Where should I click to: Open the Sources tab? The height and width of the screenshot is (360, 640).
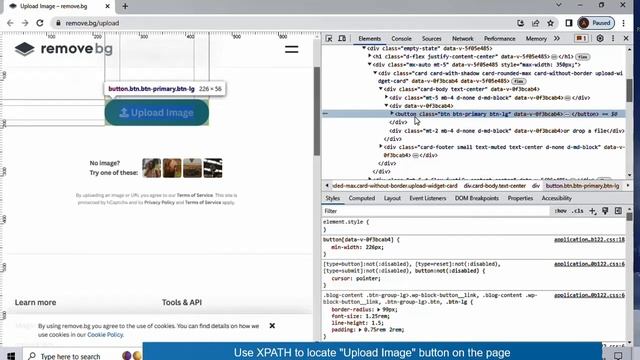click(x=431, y=39)
